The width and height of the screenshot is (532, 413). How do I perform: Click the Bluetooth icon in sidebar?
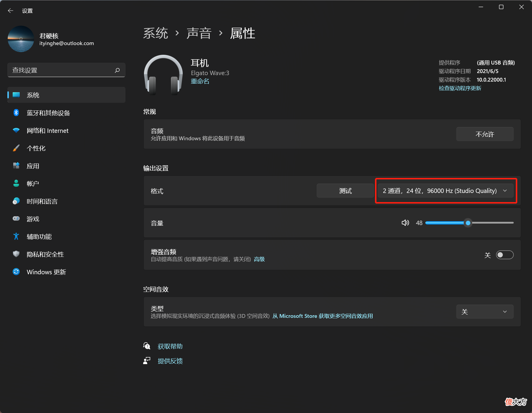click(x=16, y=113)
